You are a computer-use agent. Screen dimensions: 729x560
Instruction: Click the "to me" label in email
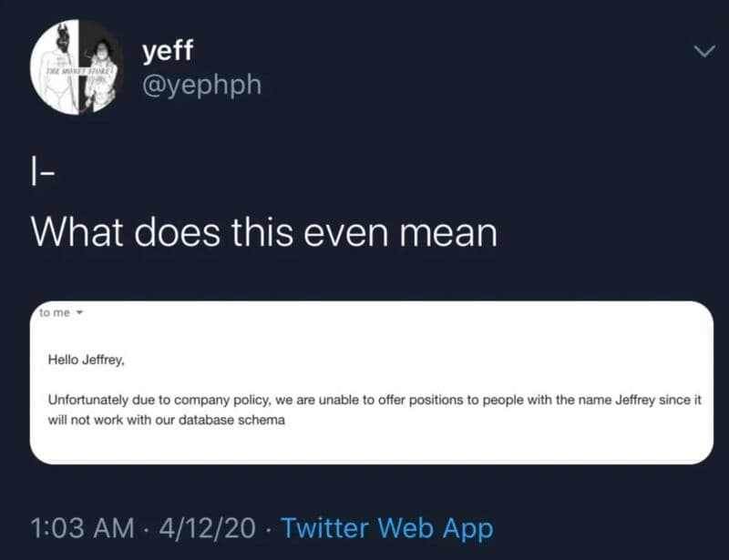click(x=55, y=312)
